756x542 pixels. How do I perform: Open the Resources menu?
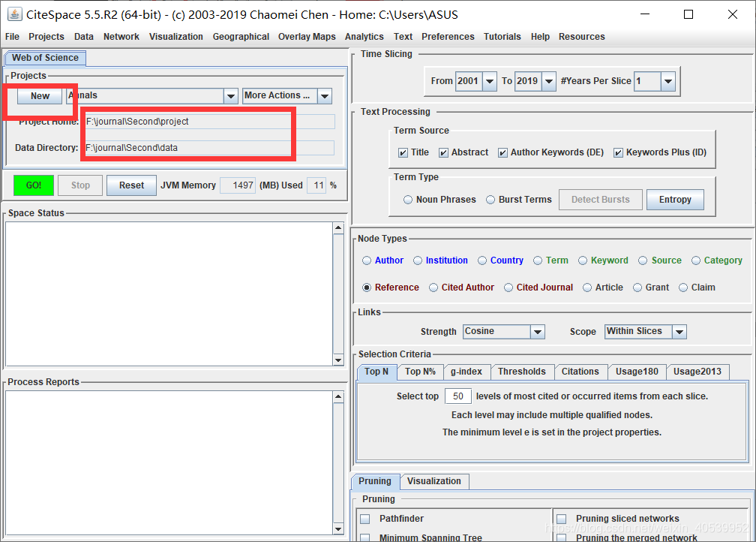[582, 37]
